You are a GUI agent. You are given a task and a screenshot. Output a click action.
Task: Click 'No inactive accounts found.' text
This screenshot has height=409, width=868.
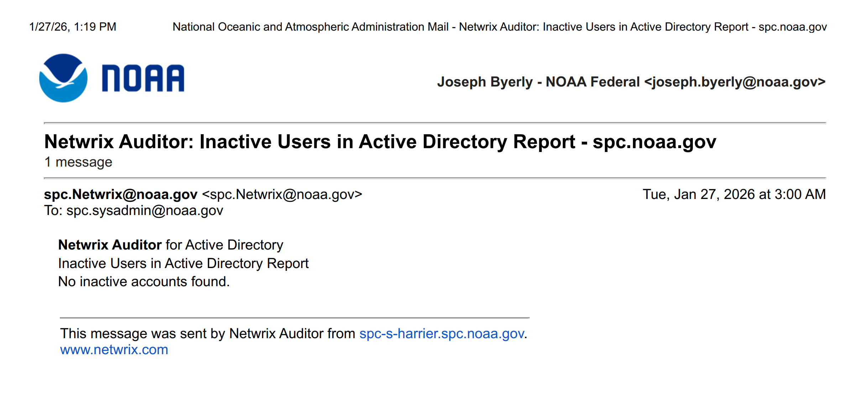click(x=144, y=282)
